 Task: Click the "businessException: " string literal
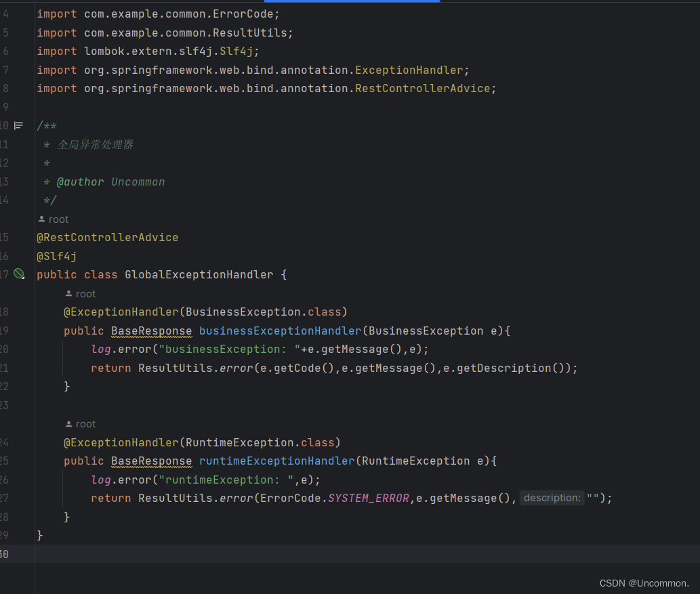(230, 349)
